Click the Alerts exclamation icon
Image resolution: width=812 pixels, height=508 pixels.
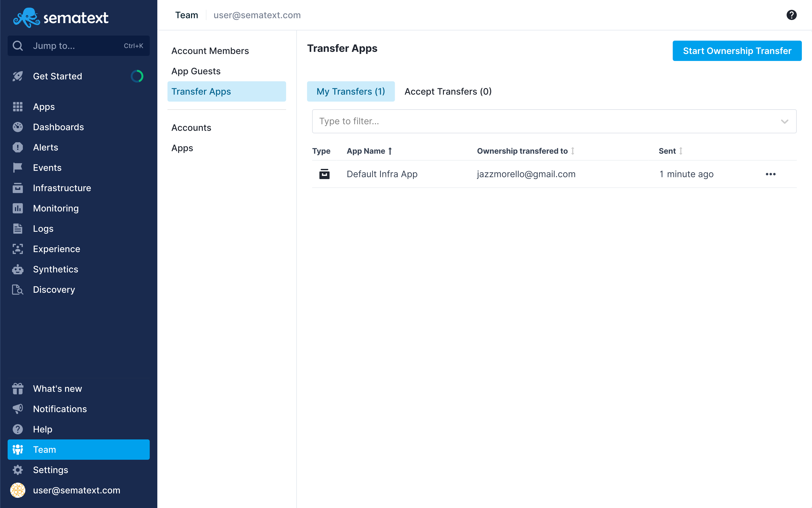pyautogui.click(x=18, y=148)
